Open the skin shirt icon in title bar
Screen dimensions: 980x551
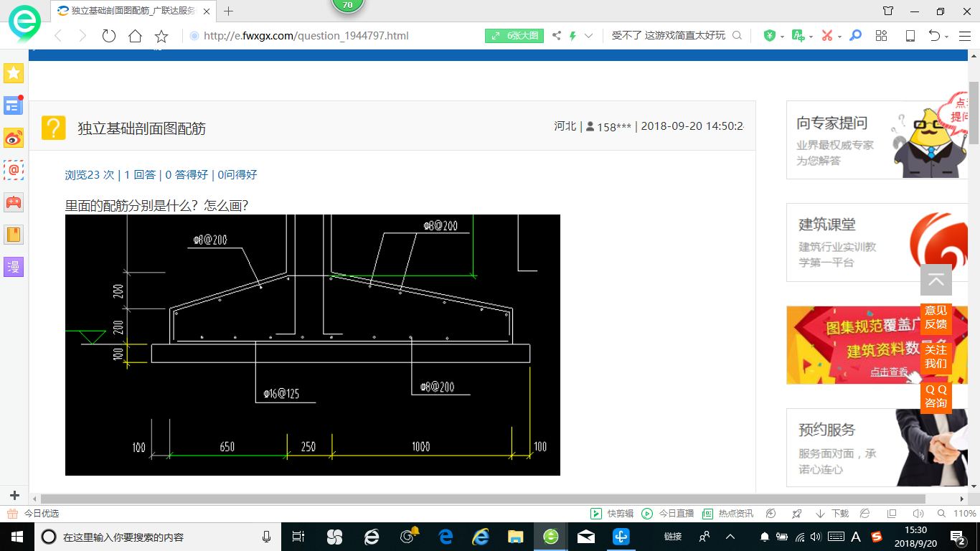(x=888, y=11)
